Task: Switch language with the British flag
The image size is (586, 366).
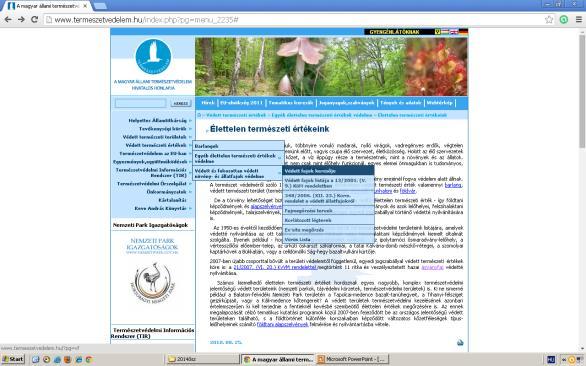Action: point(454,32)
